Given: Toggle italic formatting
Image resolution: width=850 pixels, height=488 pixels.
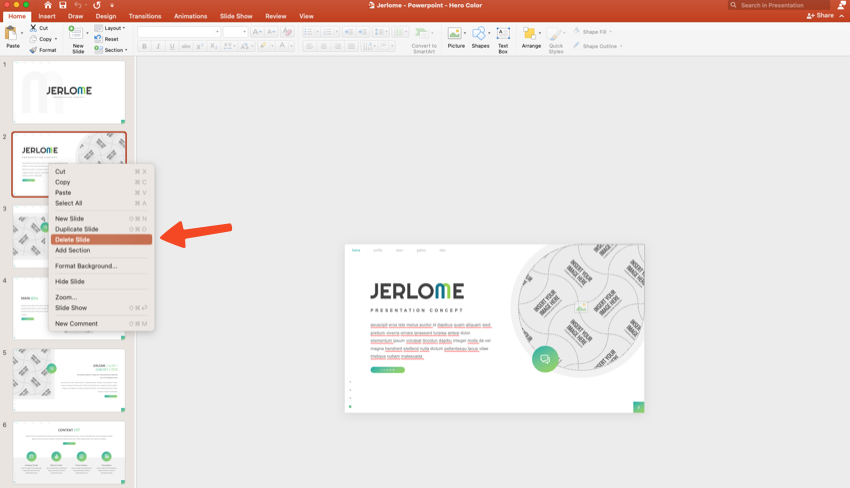Looking at the screenshot, I should tap(158, 47).
